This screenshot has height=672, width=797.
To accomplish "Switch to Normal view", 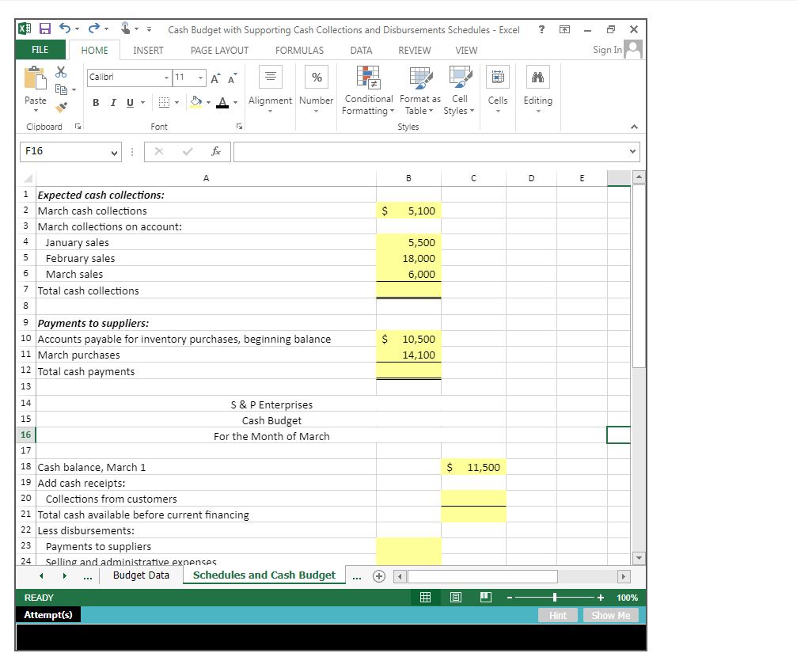I will point(426,598).
